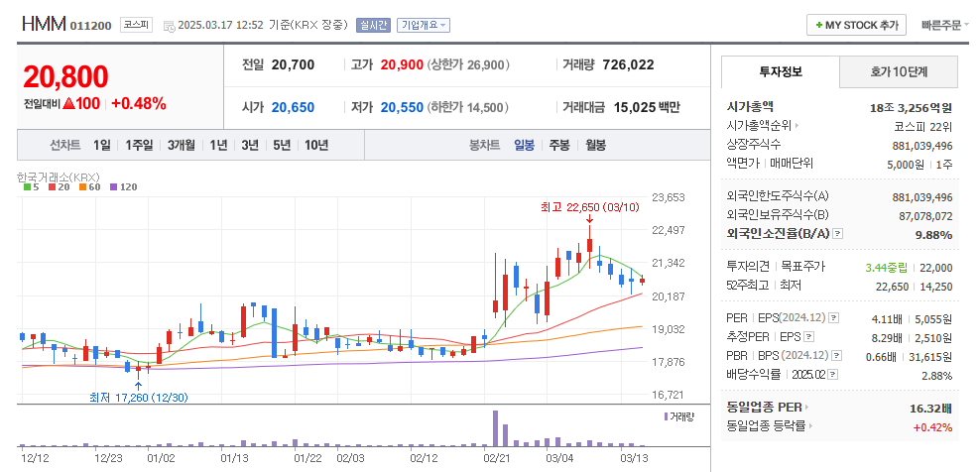Switch to the 호가10단계 tab
This screenshot has height=472, width=980.
898,72
